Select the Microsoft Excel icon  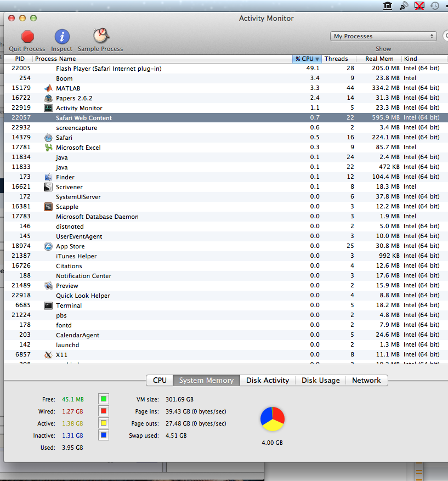48,148
